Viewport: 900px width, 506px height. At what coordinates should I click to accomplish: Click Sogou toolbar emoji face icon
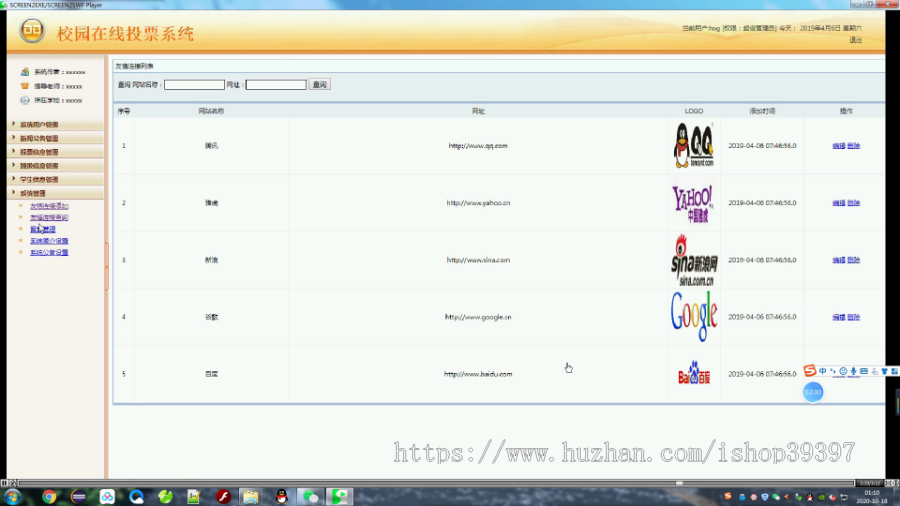pyautogui.click(x=843, y=371)
